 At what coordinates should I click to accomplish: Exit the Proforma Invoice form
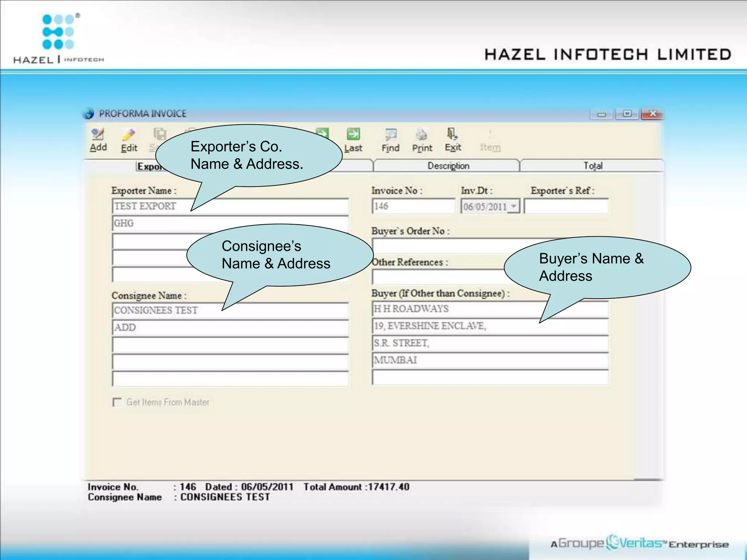(453, 140)
